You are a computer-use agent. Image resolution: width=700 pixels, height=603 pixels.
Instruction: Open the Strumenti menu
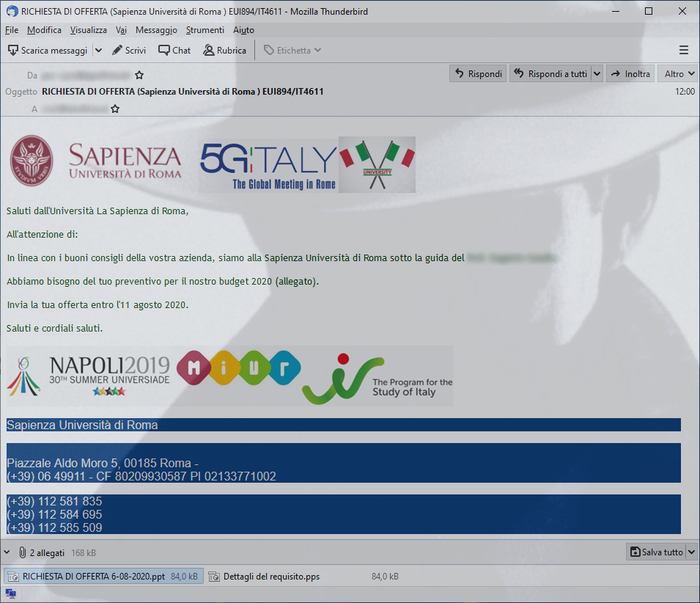[205, 30]
